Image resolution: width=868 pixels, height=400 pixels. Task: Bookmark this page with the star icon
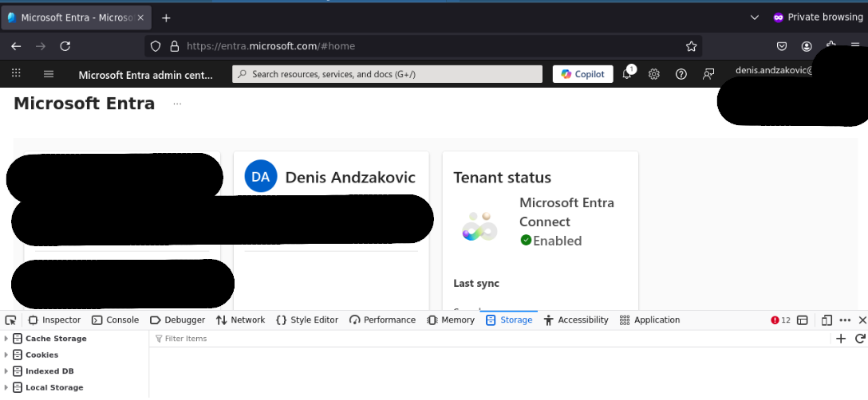692,46
